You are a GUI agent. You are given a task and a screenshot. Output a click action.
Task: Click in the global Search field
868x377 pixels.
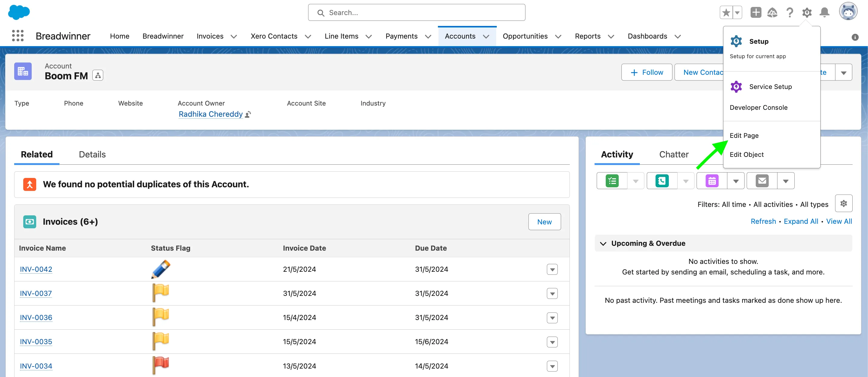tap(416, 12)
